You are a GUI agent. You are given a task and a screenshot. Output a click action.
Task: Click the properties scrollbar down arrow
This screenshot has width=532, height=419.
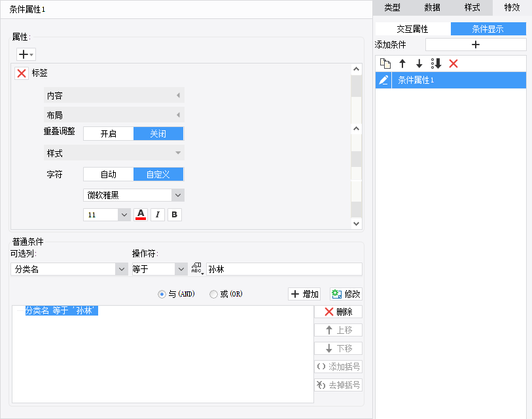click(x=356, y=224)
